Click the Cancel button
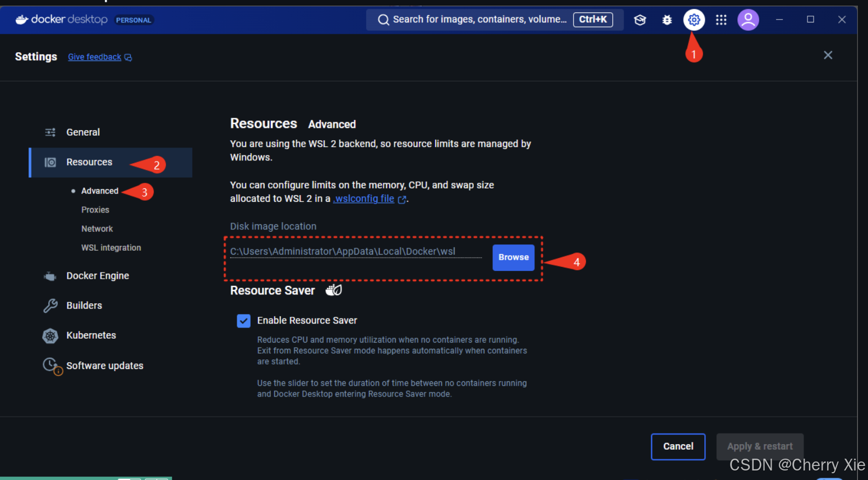The height and width of the screenshot is (480, 868). (678, 446)
